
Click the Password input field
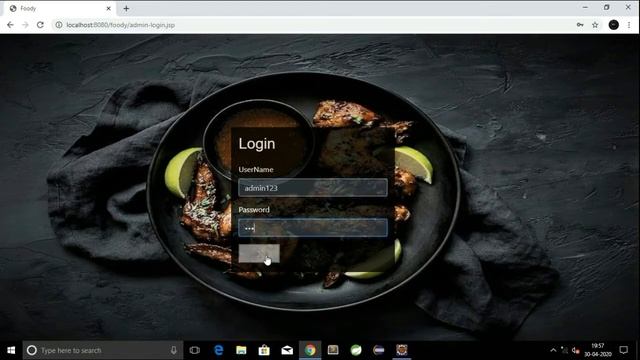313,228
